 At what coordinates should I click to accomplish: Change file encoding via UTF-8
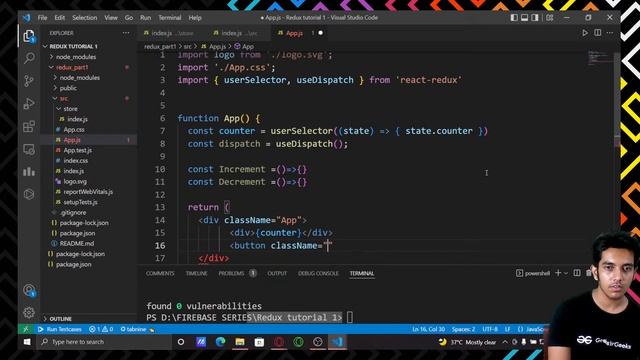pyautogui.click(x=490, y=329)
